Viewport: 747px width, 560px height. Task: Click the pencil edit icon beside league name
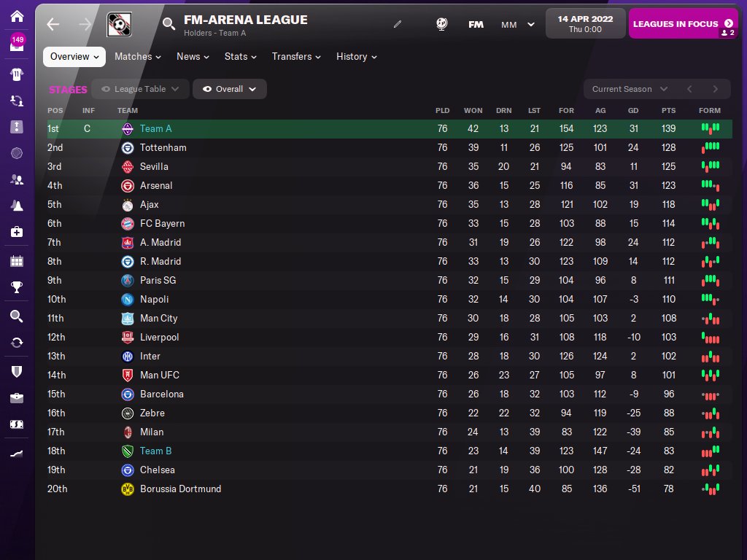[398, 24]
